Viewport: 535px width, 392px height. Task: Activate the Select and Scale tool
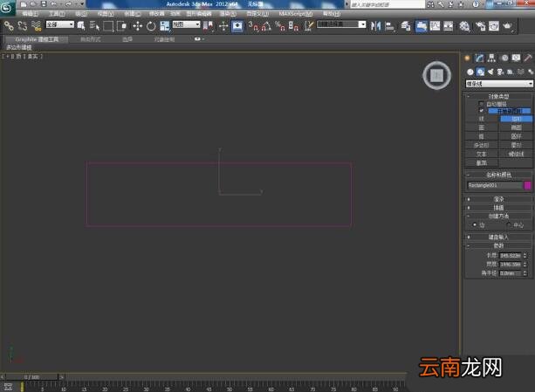(165, 26)
